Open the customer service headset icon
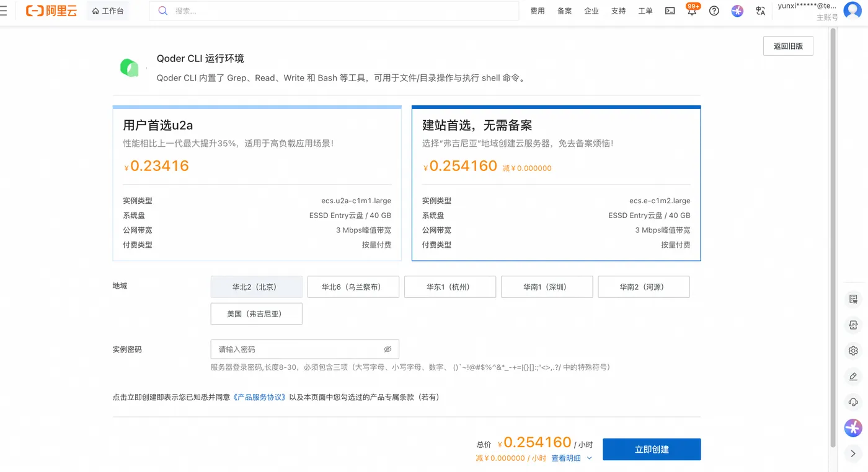Viewport: 868px width, 472px height. 853,402
